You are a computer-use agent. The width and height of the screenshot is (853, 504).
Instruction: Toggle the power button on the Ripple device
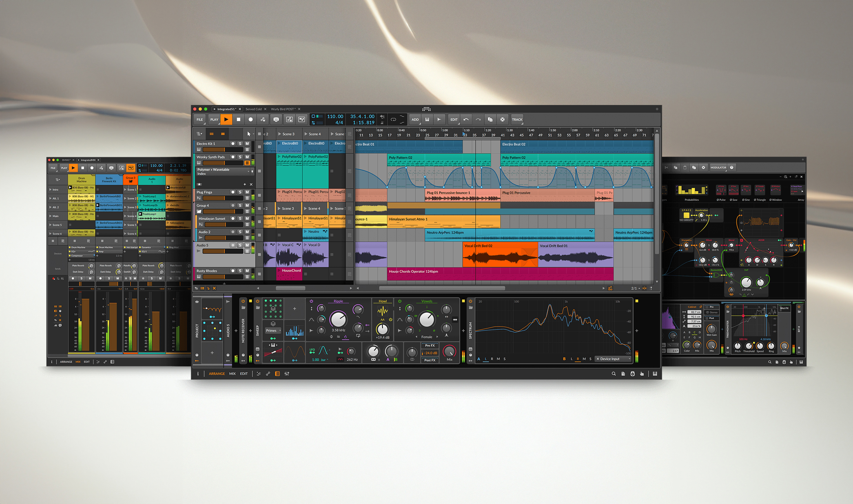point(311,301)
